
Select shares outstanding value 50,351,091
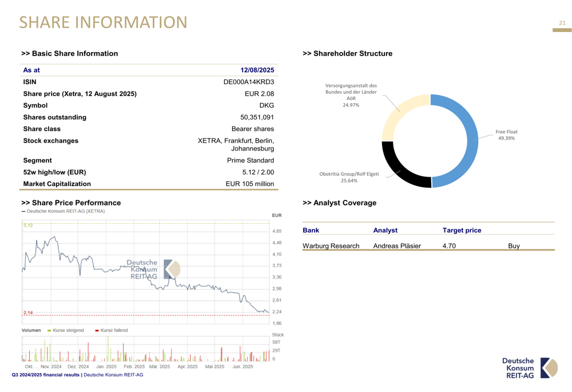point(257,117)
